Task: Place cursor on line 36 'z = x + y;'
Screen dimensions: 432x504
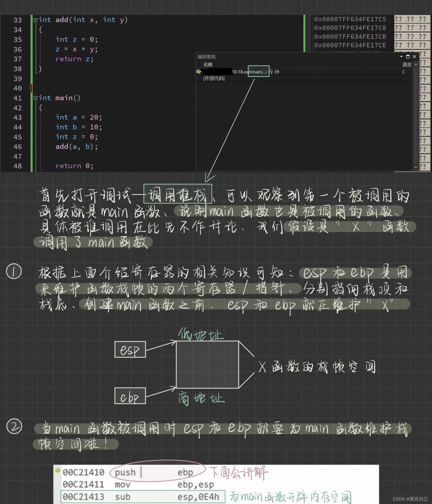Action: [x=77, y=49]
